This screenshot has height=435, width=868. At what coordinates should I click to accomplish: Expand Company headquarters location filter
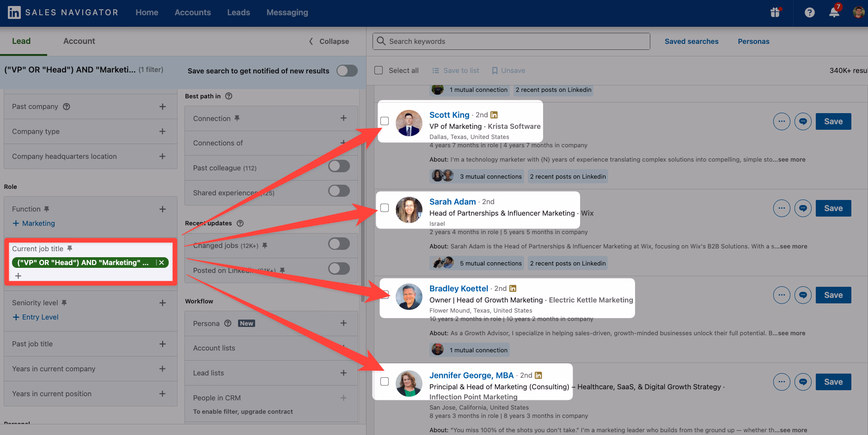click(163, 157)
